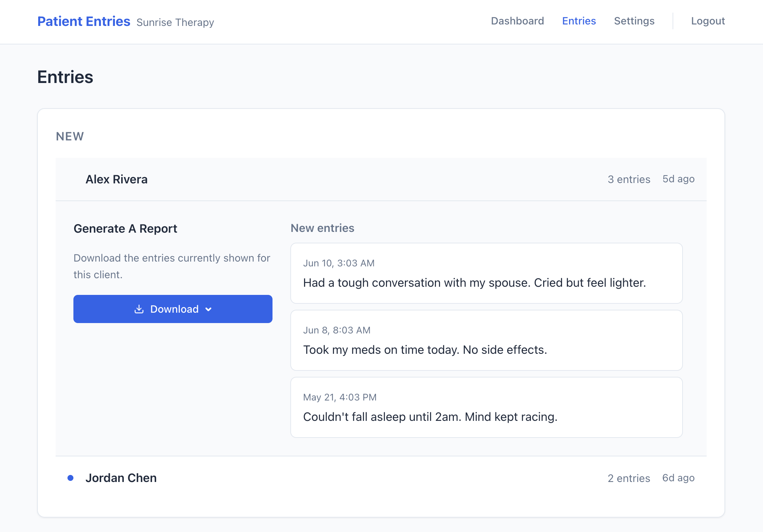Collapse the Alex Rivera client row
This screenshot has height=532, width=763.
[381, 179]
